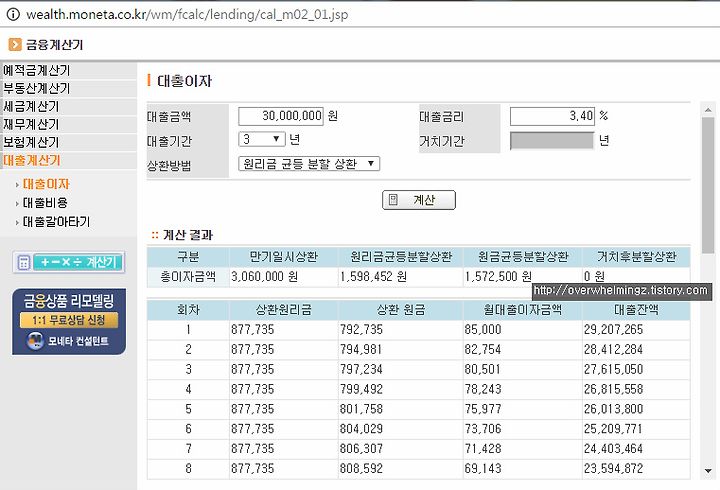Click the 대출금리 input field
The width and height of the screenshot is (720, 490).
552,116
